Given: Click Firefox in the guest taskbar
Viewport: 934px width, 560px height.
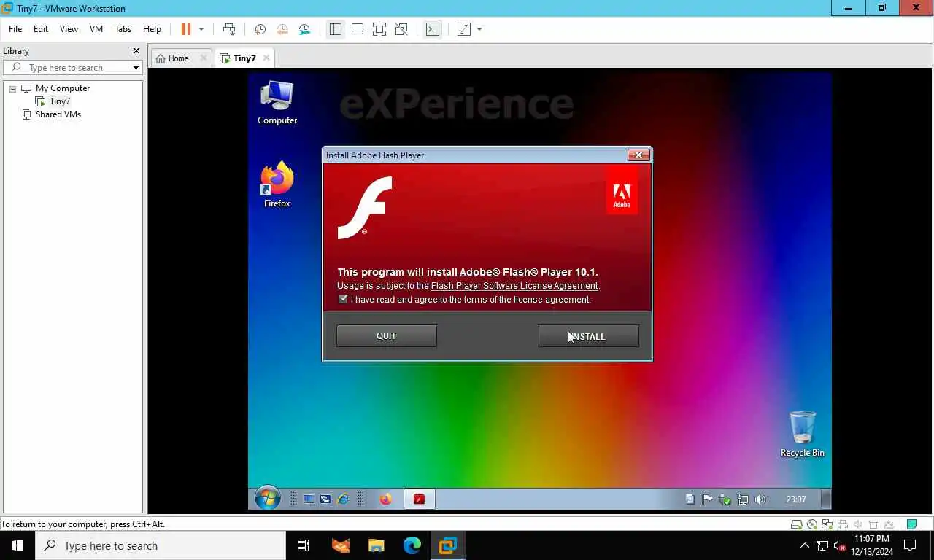Looking at the screenshot, I should pos(385,499).
